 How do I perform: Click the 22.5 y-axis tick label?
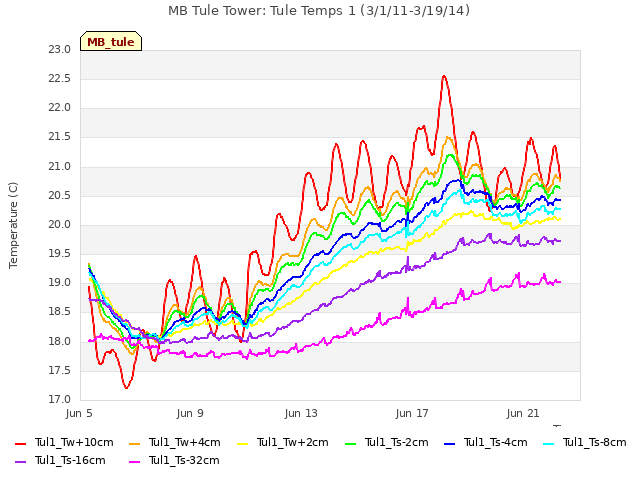point(60,79)
